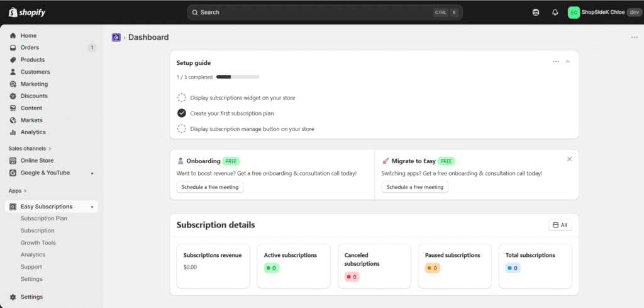Image resolution: width=644 pixels, height=308 pixels.
Task: Click pin dot next to Easy Subscriptions
Action: [x=92, y=207]
